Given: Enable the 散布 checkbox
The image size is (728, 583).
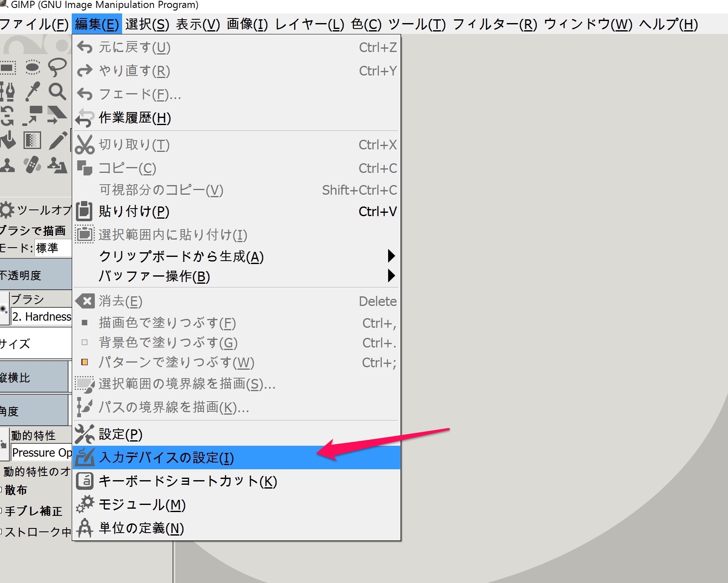Looking at the screenshot, I should coord(3,489).
